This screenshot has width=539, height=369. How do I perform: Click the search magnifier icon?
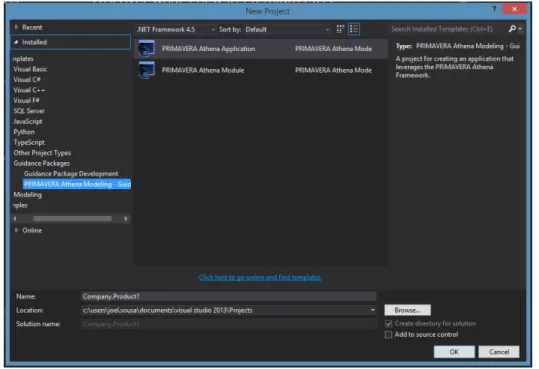[512, 29]
